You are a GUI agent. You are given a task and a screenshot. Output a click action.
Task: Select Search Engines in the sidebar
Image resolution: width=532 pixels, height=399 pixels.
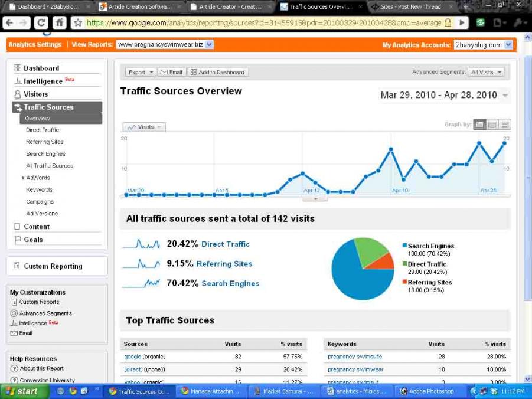tap(46, 153)
